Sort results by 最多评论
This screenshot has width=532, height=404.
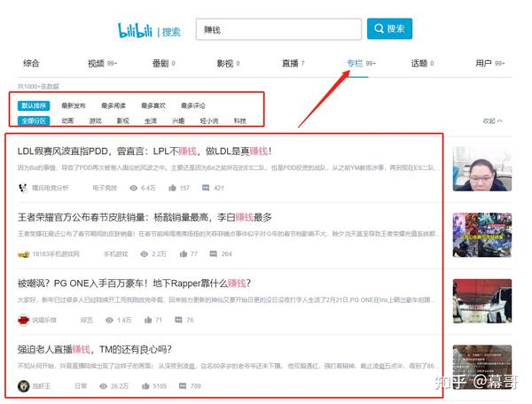192,105
